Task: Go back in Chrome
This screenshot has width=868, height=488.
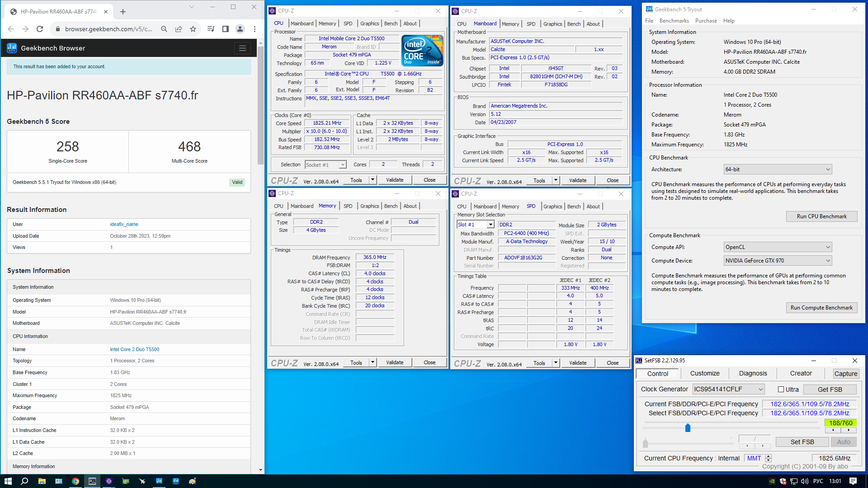Action: tap(11, 29)
